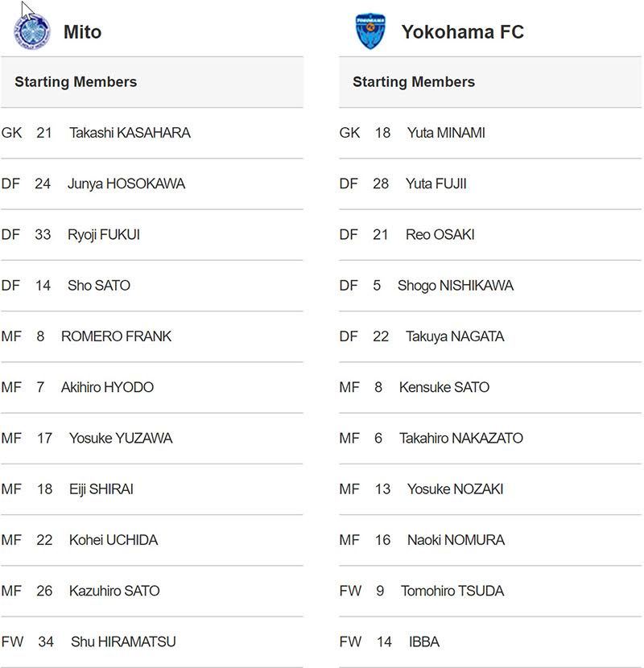Open Tomohiro TSUDA forward entry

point(452,591)
